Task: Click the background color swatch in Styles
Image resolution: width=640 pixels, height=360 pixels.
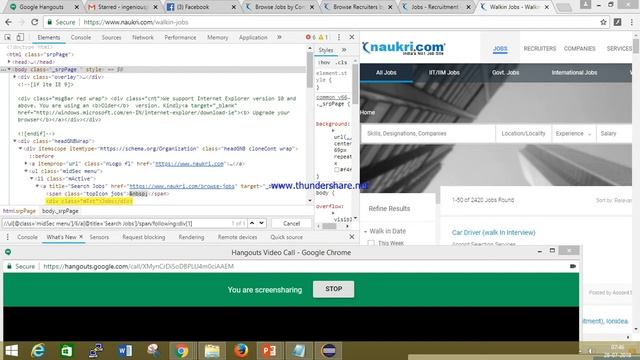Action: tap(337, 169)
